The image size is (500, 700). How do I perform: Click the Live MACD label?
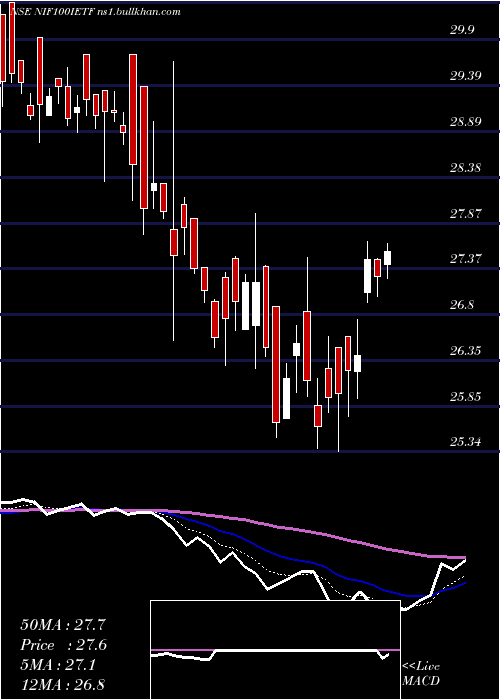[421, 674]
